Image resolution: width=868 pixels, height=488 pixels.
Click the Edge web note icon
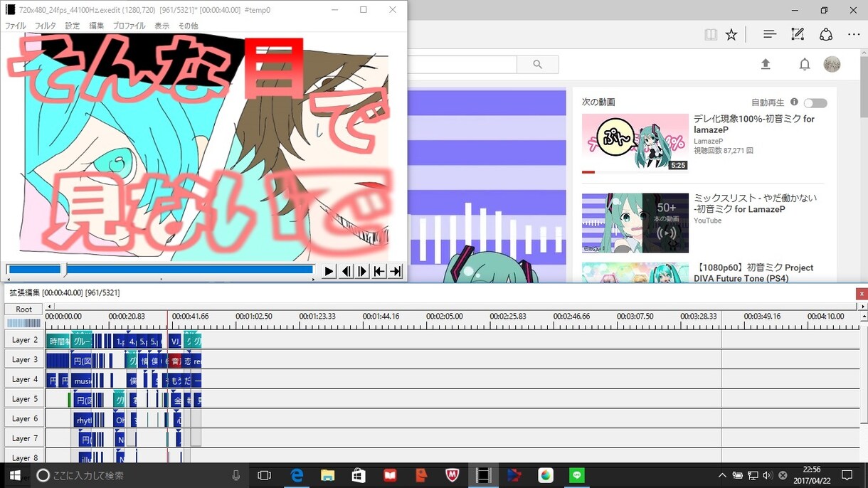click(798, 34)
